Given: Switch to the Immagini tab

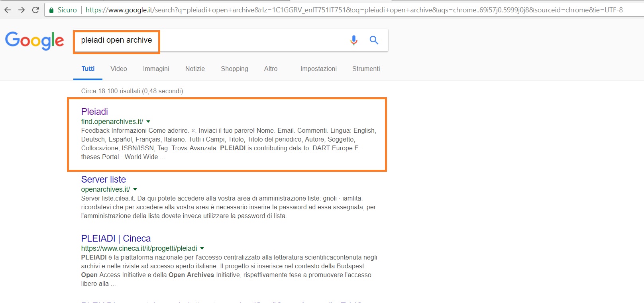Looking at the screenshot, I should tap(156, 69).
